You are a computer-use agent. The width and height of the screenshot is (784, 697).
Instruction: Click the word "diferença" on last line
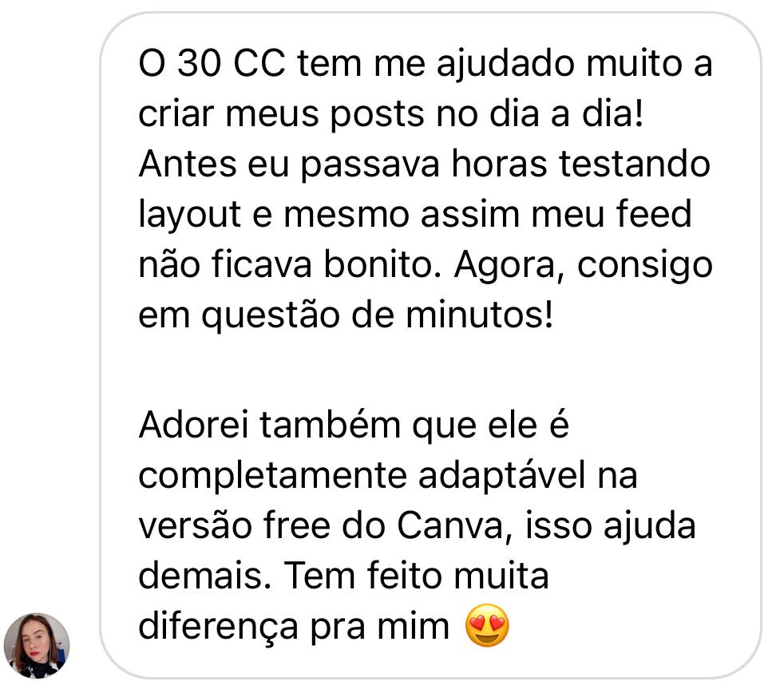pos(219,627)
